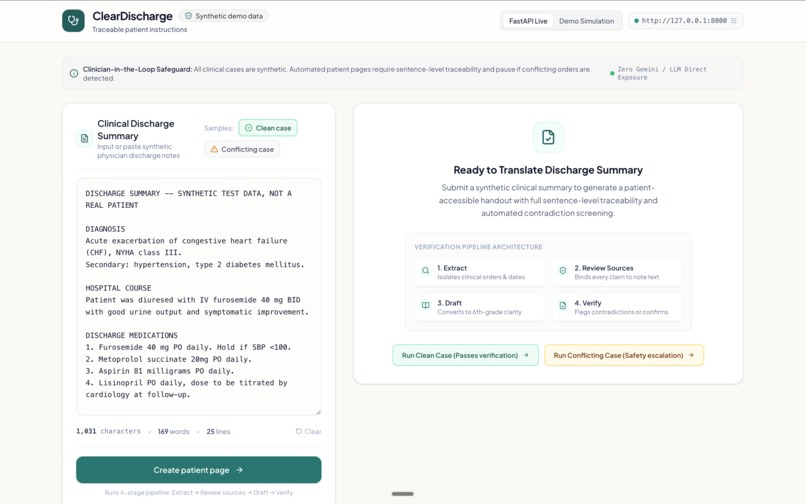The height and width of the screenshot is (504, 806).
Task: Click the Create patient page button
Action: [198, 470]
